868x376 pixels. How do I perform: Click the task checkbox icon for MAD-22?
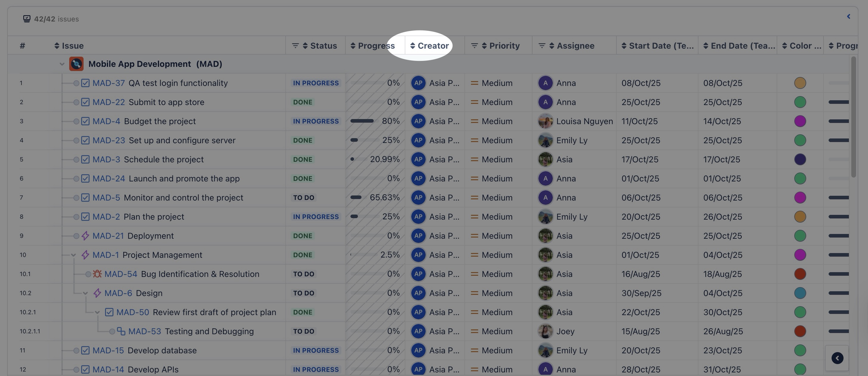tap(85, 102)
